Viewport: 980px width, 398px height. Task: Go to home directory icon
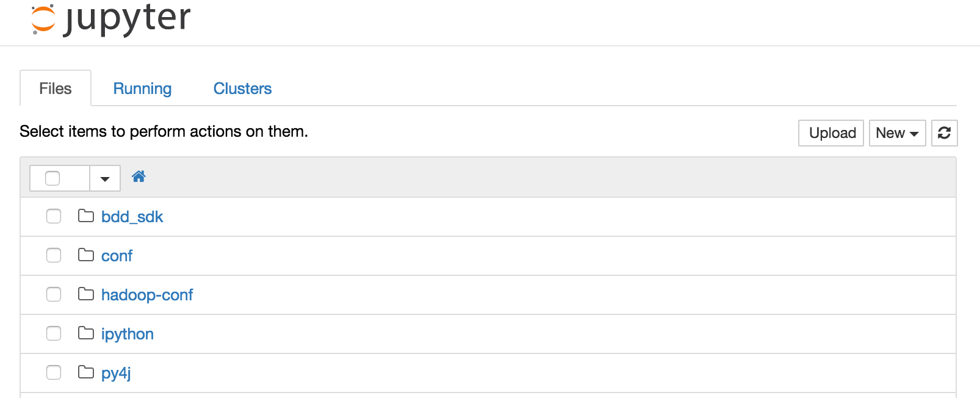(139, 177)
